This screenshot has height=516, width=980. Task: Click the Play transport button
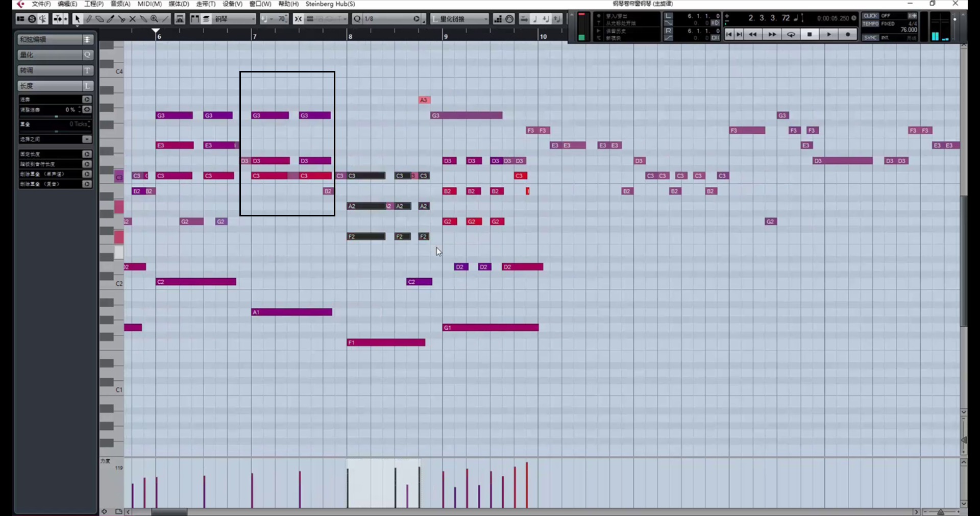tap(829, 35)
